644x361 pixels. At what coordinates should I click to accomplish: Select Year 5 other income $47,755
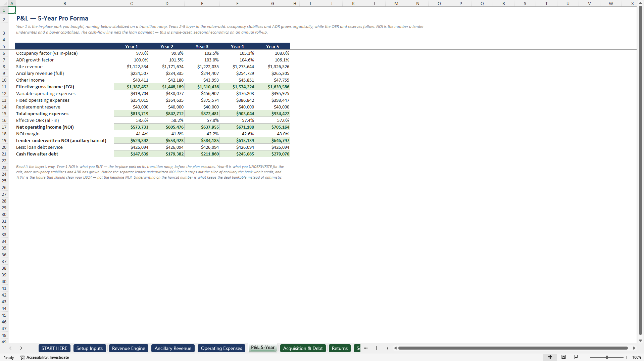coord(273,80)
